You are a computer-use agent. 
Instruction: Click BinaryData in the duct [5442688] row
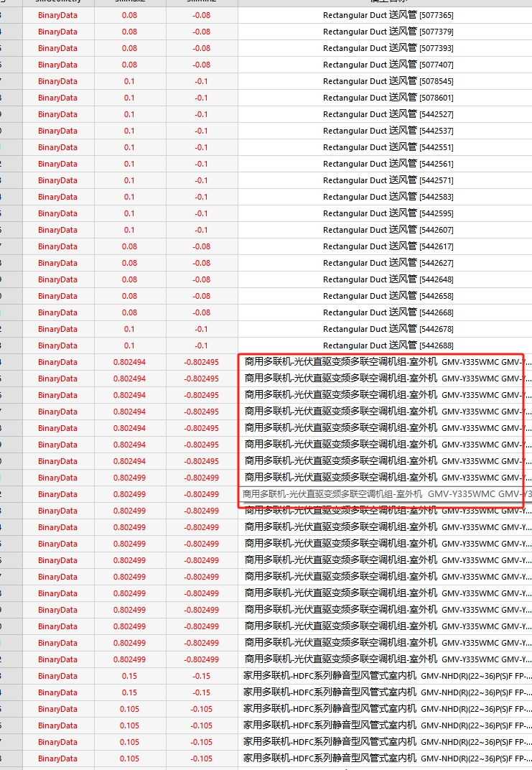pyautogui.click(x=58, y=345)
